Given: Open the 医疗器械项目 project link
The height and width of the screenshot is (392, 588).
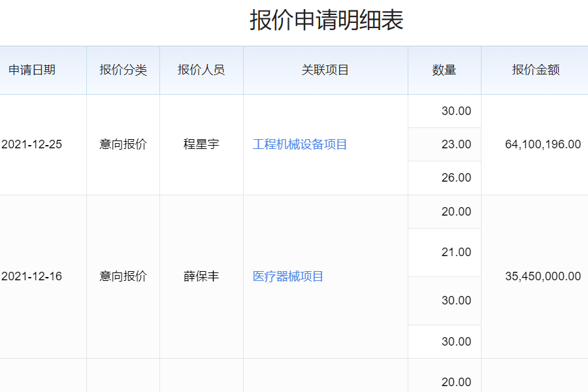Looking at the screenshot, I should click(x=288, y=276).
